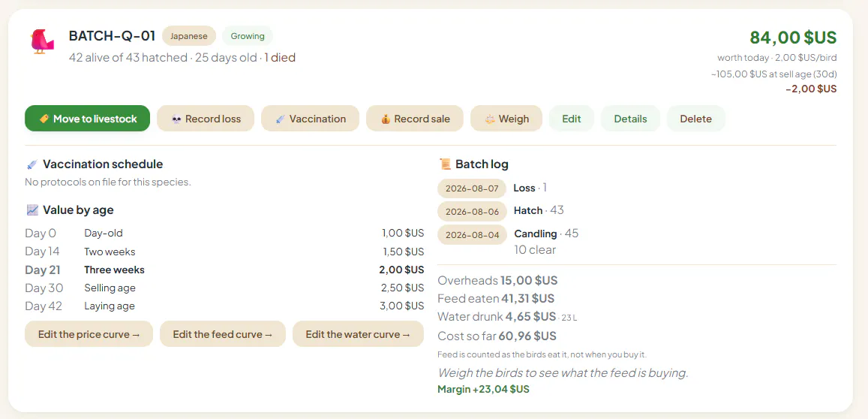Select the Day 0 Day-old row
The image size is (868, 419).
point(224,234)
